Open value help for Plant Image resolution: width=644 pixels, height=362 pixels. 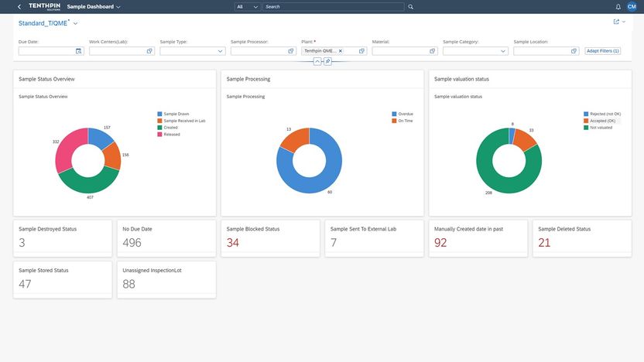click(x=361, y=51)
